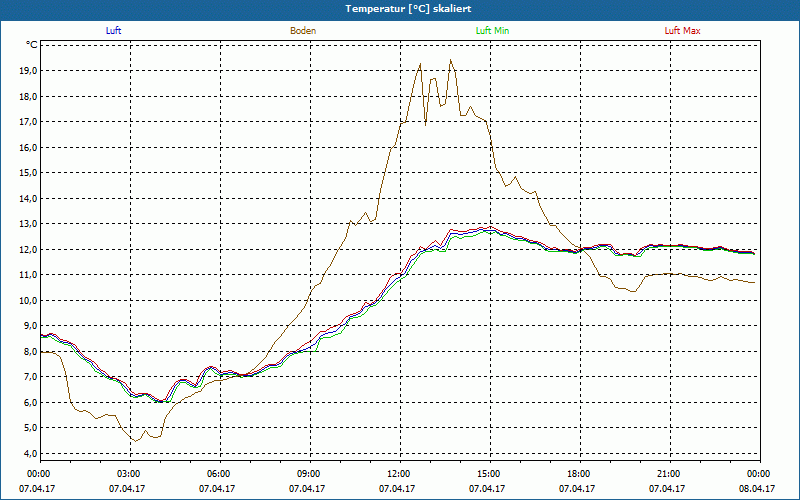Click the '15,0' y-axis value
The width and height of the screenshot is (800, 500).
pyautogui.click(x=28, y=172)
